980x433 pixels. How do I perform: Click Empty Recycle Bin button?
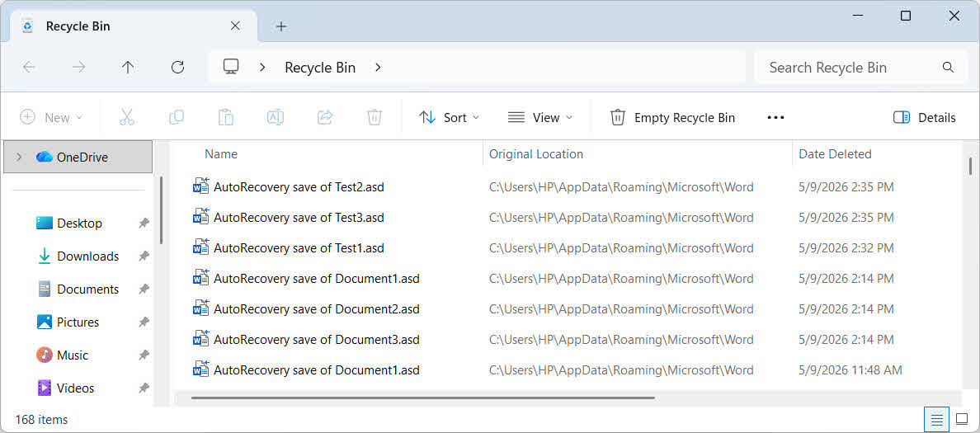[672, 117]
